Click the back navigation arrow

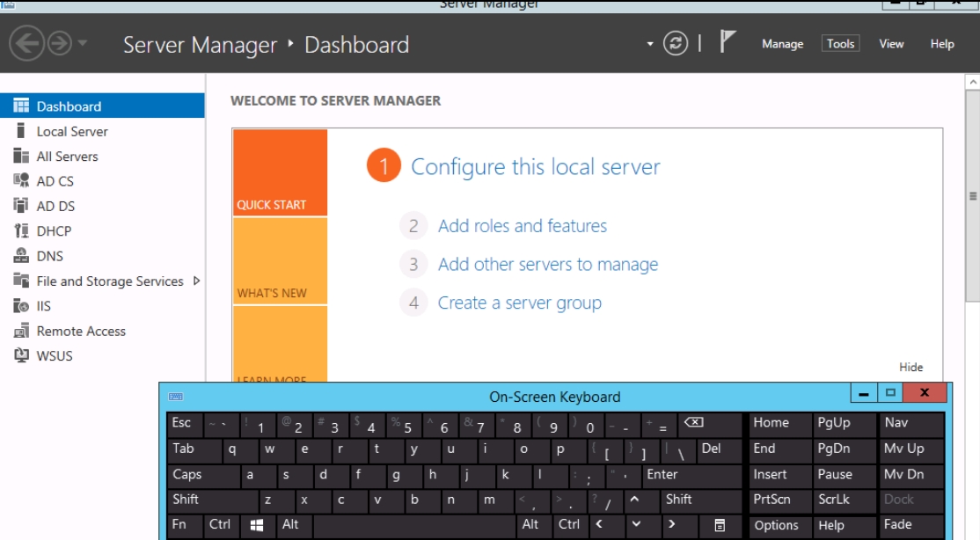click(x=26, y=43)
